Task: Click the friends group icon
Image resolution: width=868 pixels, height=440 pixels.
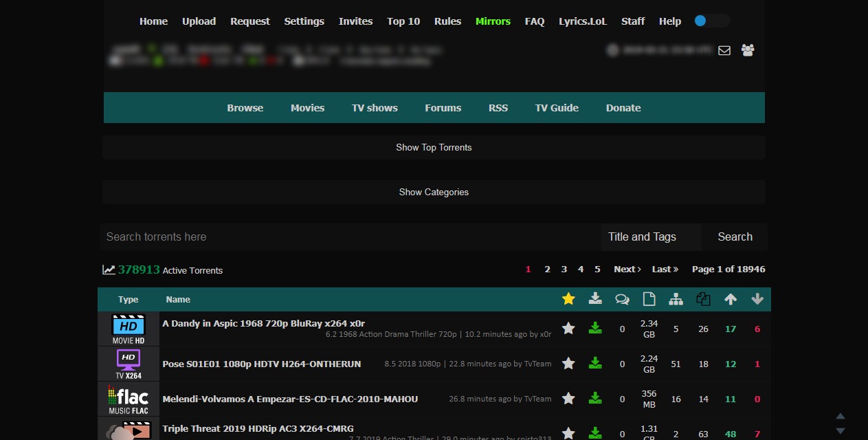Action: coord(748,50)
